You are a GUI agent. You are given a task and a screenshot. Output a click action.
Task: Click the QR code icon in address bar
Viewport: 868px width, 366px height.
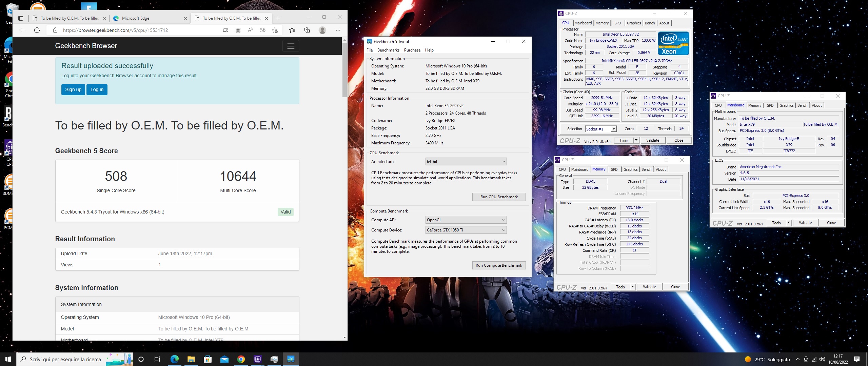click(238, 30)
